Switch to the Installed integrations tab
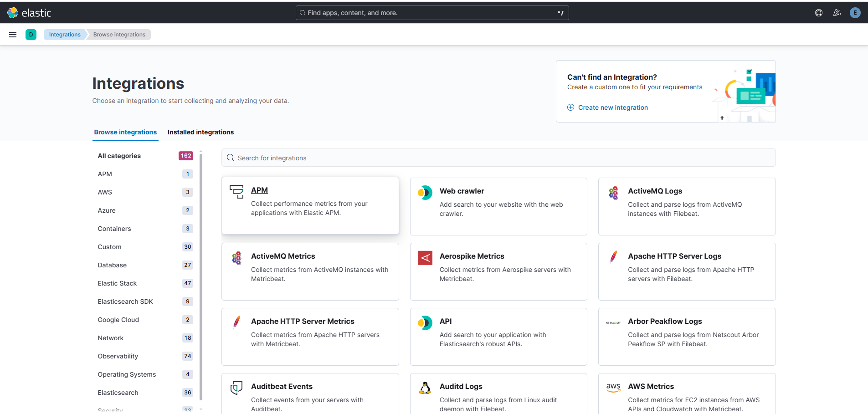 tap(200, 132)
